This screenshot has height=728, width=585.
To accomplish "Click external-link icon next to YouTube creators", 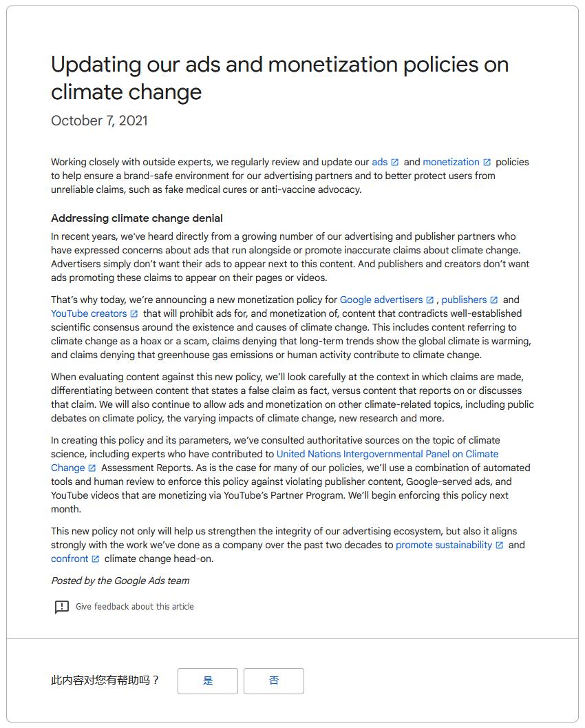I will 134,314.
